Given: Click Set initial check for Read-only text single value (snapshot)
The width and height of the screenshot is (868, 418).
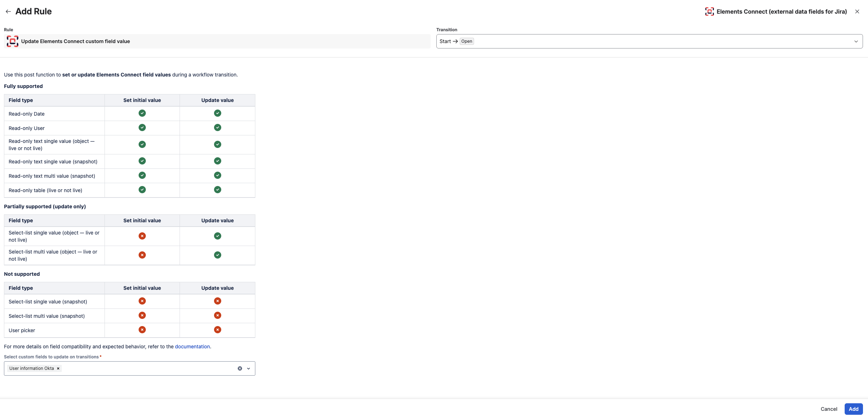Looking at the screenshot, I should point(142,161).
